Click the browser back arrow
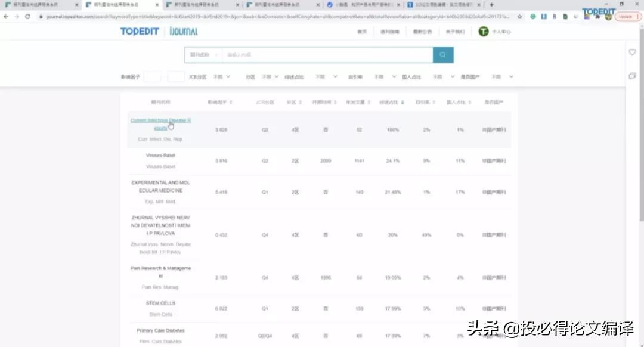Image resolution: width=644 pixels, height=347 pixels. [x=7, y=17]
